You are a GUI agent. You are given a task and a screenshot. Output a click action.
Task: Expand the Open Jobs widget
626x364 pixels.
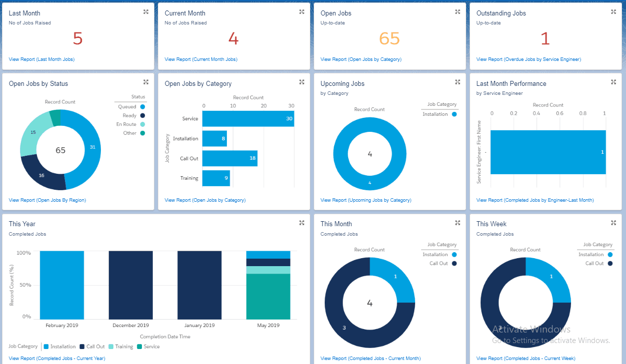pos(458,11)
